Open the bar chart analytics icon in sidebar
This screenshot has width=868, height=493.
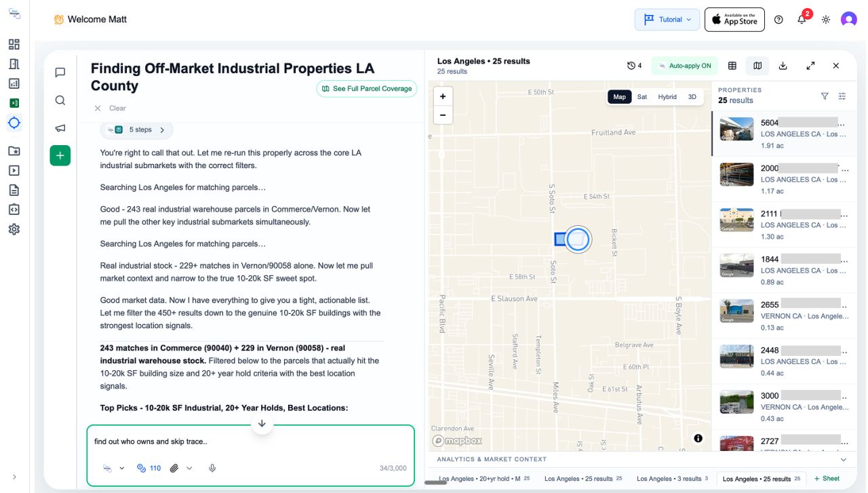14,83
